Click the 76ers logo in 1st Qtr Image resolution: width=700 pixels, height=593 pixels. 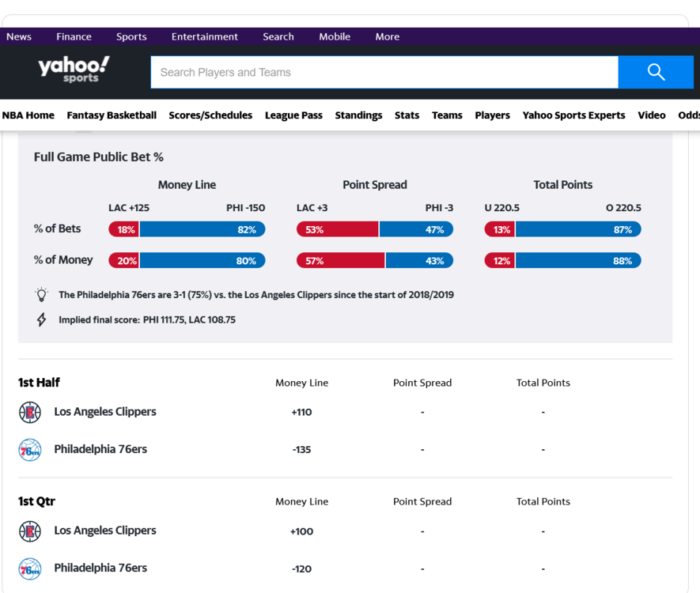30,568
